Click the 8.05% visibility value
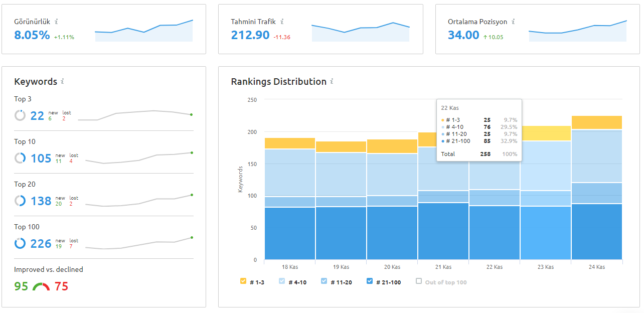Viewport: 644px width, 313px height. pyautogui.click(x=32, y=35)
